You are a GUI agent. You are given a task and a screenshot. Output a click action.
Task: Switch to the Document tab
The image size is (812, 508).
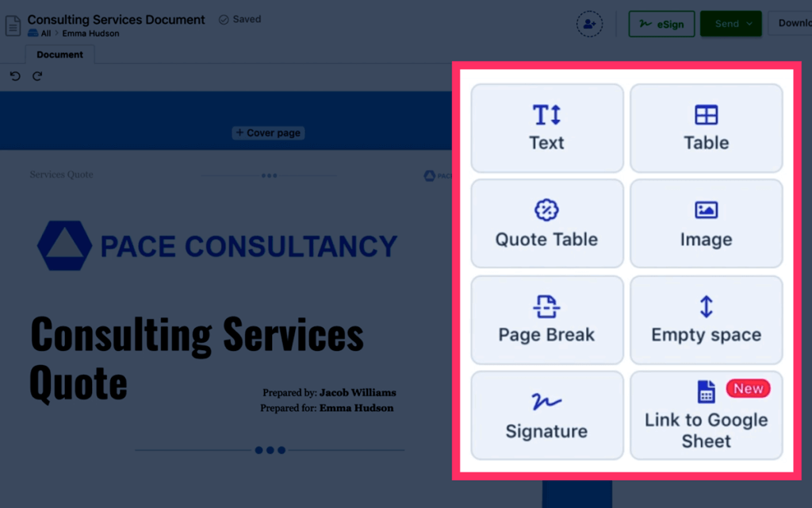coord(59,55)
